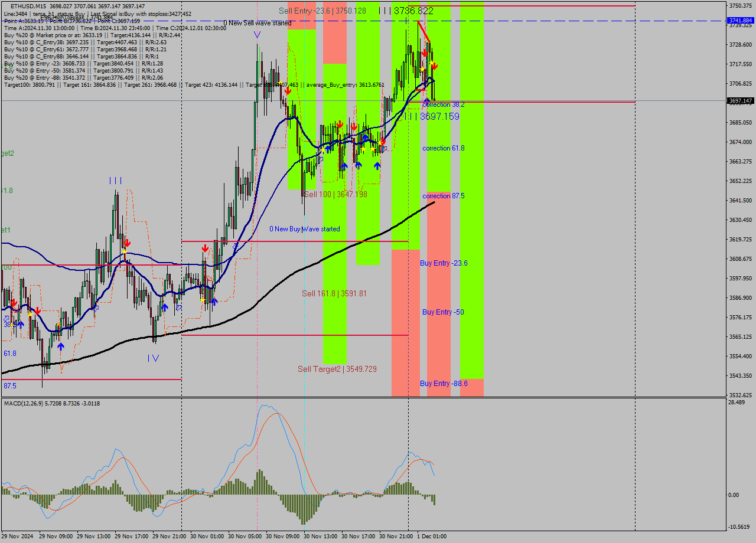The height and width of the screenshot is (543, 756).
Task: Click the '30 Nov 01:00' time axis label
Action: point(207,537)
